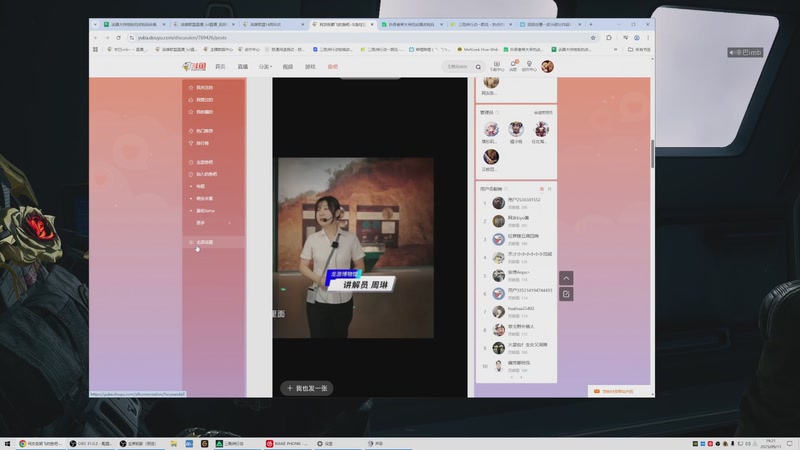The height and width of the screenshot is (450, 800).
Task: Open File Explorer from the taskbar
Action: tap(173, 444)
